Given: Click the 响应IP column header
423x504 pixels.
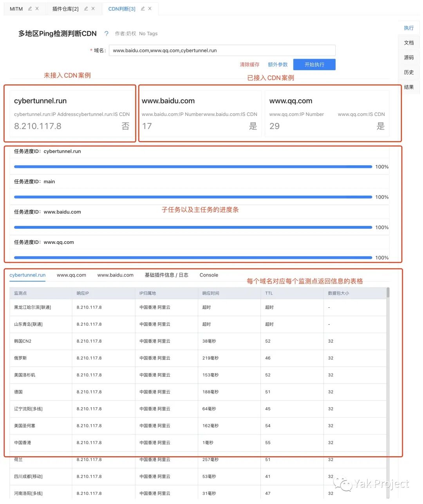Looking at the screenshot, I should (104, 293).
